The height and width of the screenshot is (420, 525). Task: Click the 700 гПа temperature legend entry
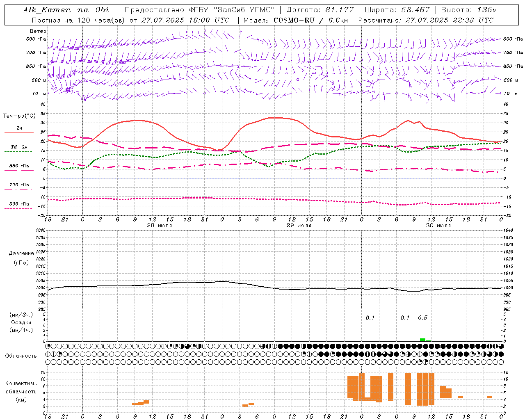(x=19, y=185)
